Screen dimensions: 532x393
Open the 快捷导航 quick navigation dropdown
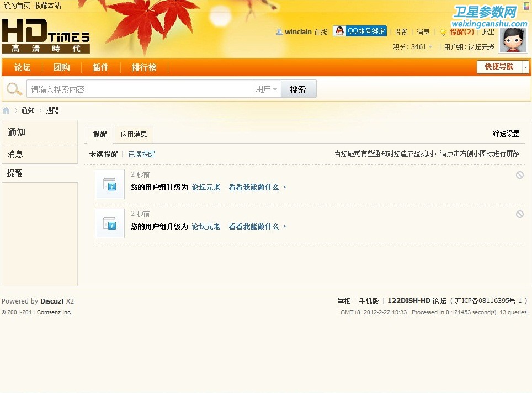pyautogui.click(x=502, y=67)
